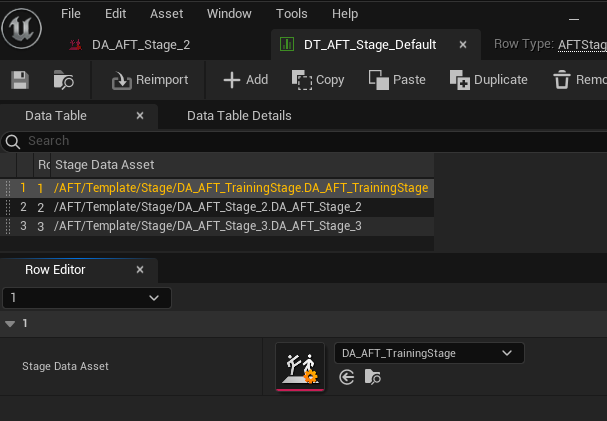The width and height of the screenshot is (607, 421).
Task: Switch to Data Table Details tab
Action: [x=239, y=116]
